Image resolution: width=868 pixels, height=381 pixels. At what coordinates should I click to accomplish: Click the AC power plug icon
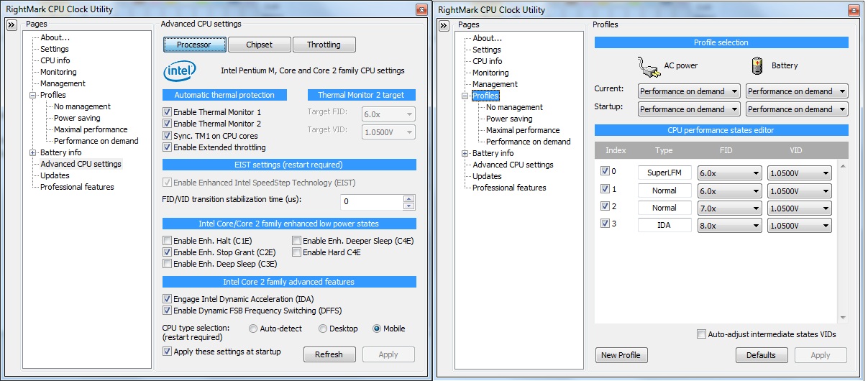[649, 66]
